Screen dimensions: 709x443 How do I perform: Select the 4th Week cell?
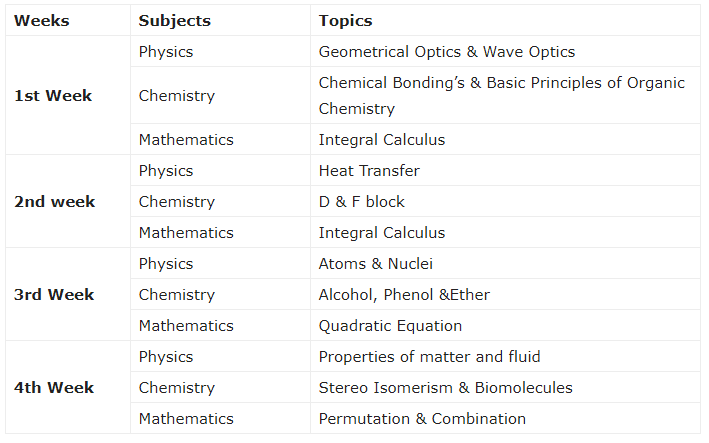54,388
